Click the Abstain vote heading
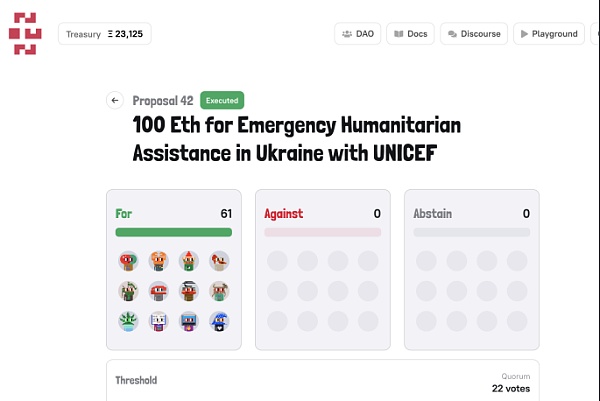The height and width of the screenshot is (401, 600). (x=432, y=214)
